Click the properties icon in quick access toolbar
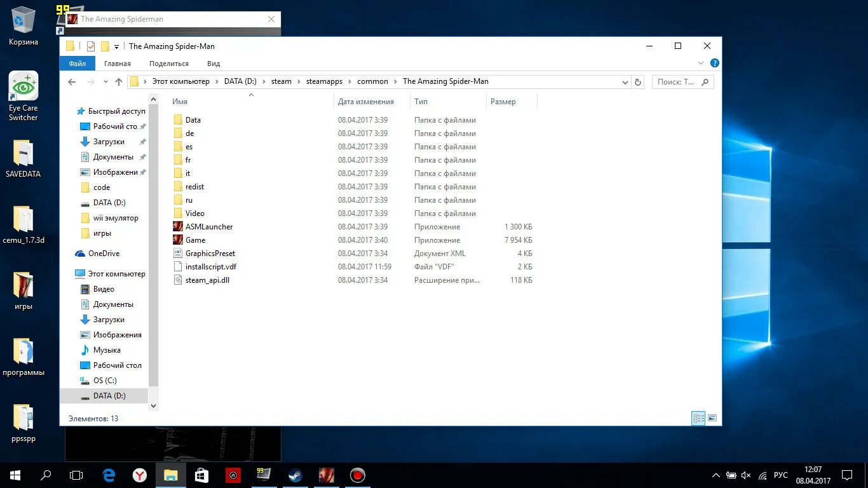Image resolution: width=868 pixels, height=488 pixels. point(91,46)
